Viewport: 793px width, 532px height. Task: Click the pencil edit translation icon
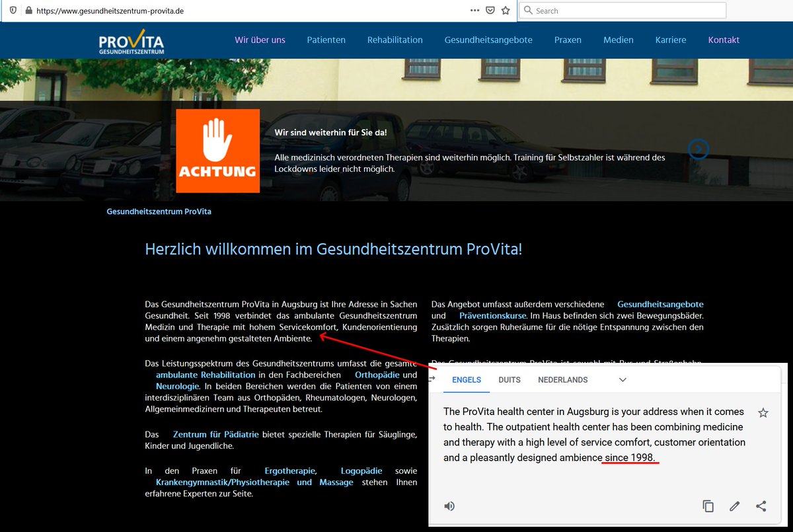point(734,506)
